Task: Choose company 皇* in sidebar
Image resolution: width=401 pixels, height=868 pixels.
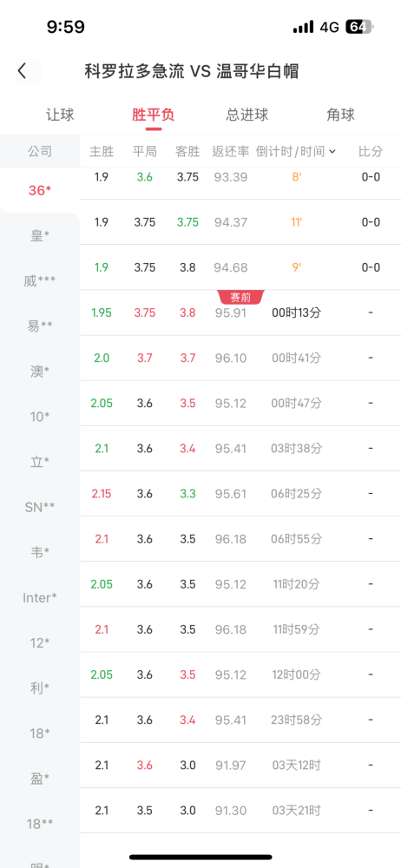Action: tap(40, 236)
